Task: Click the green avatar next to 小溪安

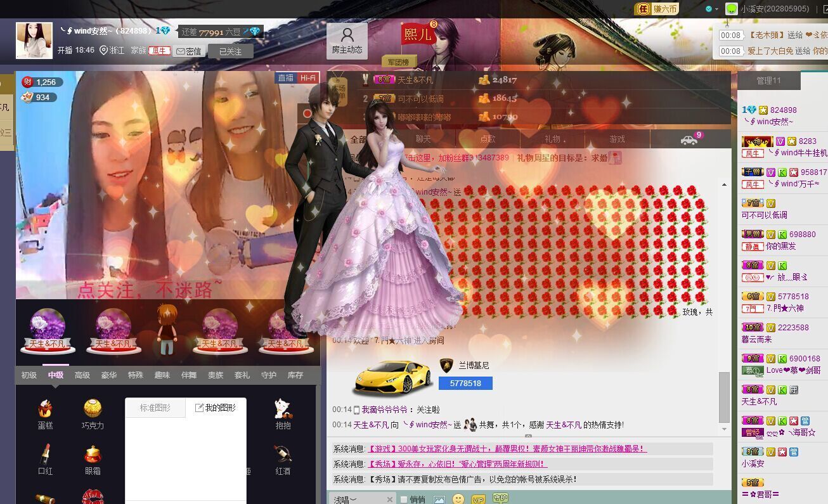Action: tap(732, 9)
